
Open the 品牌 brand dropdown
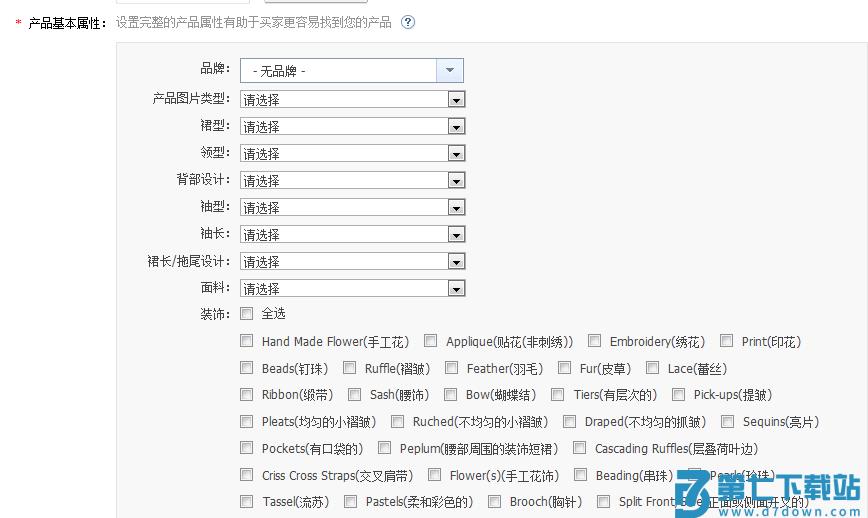(351, 70)
